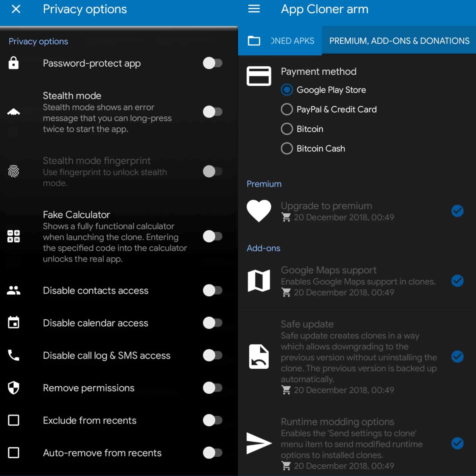The height and width of the screenshot is (476, 476).
Task: Toggle Disable calendar access switch
Action: click(212, 323)
